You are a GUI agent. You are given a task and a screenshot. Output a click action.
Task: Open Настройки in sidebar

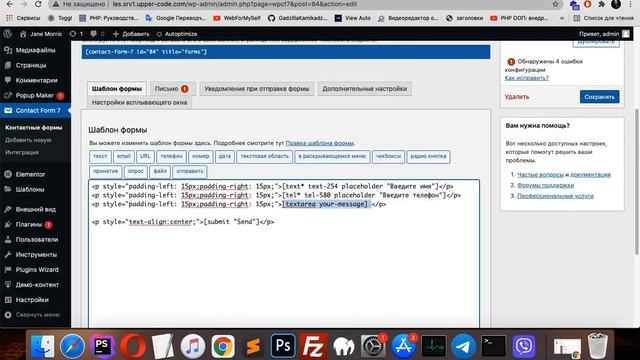[x=35, y=300]
